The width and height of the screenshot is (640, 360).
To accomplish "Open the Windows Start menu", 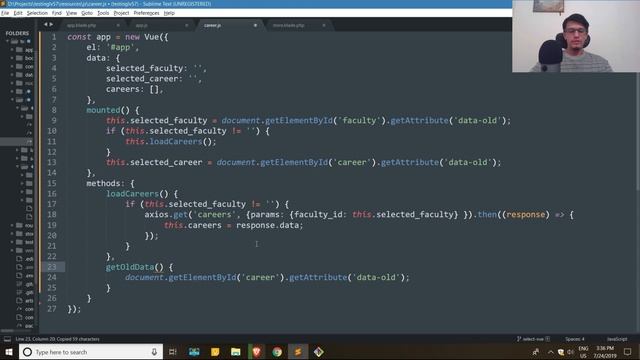I will (x=9, y=352).
